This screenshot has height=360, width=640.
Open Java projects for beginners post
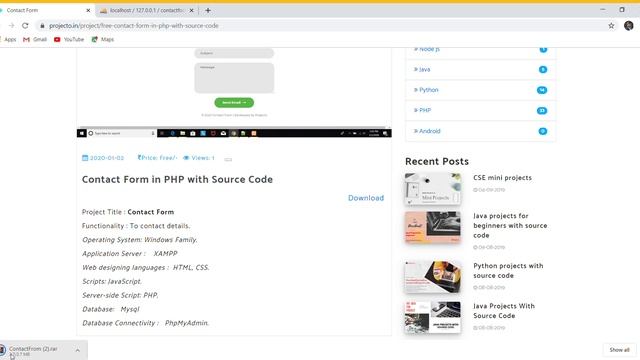[510, 226]
